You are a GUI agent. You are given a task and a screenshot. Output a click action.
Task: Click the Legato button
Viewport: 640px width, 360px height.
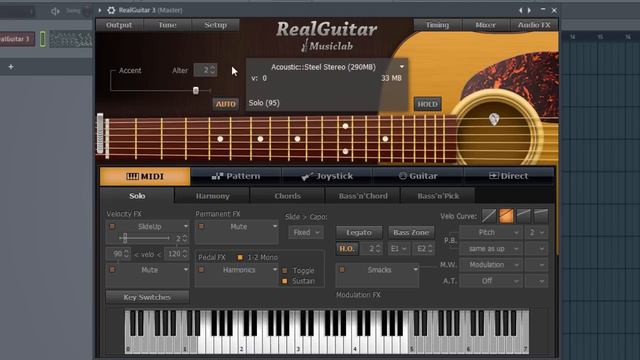click(x=359, y=232)
